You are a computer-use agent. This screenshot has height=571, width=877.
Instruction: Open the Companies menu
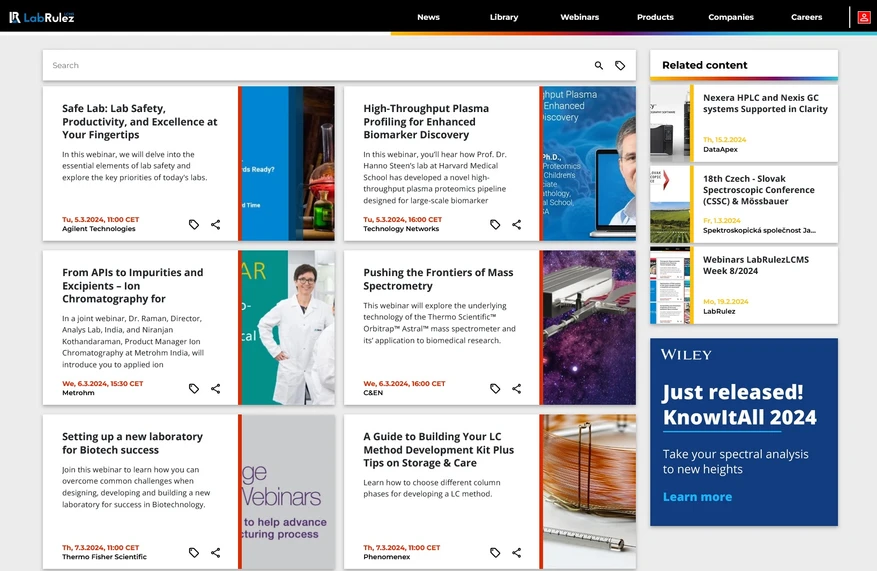(730, 17)
